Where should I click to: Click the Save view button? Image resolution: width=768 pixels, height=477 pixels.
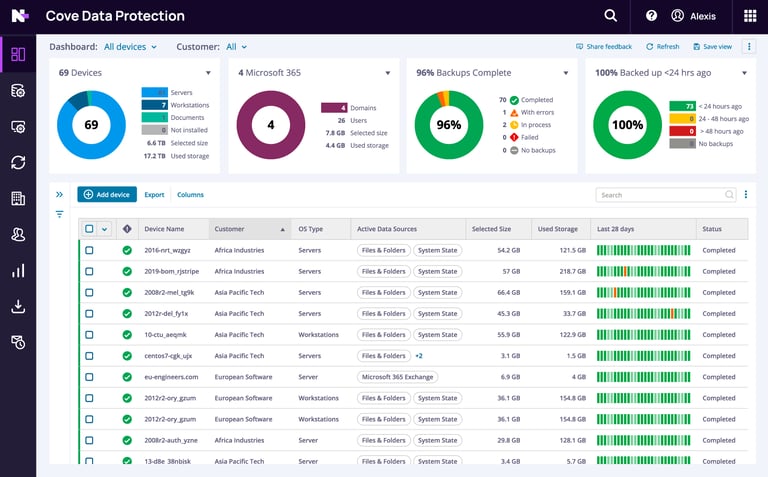point(713,47)
